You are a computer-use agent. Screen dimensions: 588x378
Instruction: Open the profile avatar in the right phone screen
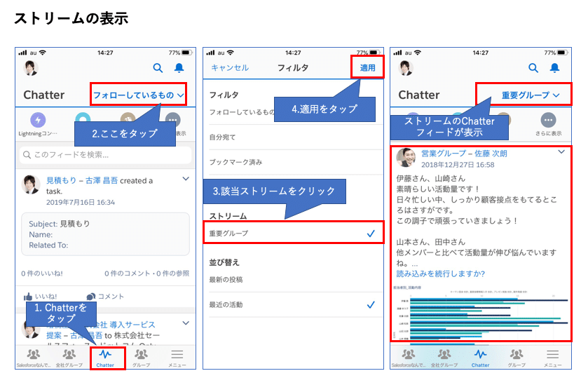coord(406,68)
